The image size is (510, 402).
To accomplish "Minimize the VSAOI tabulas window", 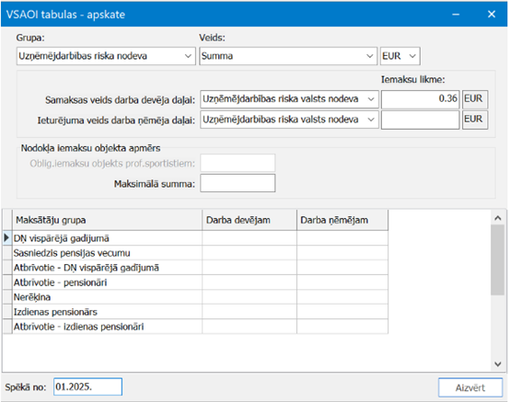I will click(x=456, y=14).
